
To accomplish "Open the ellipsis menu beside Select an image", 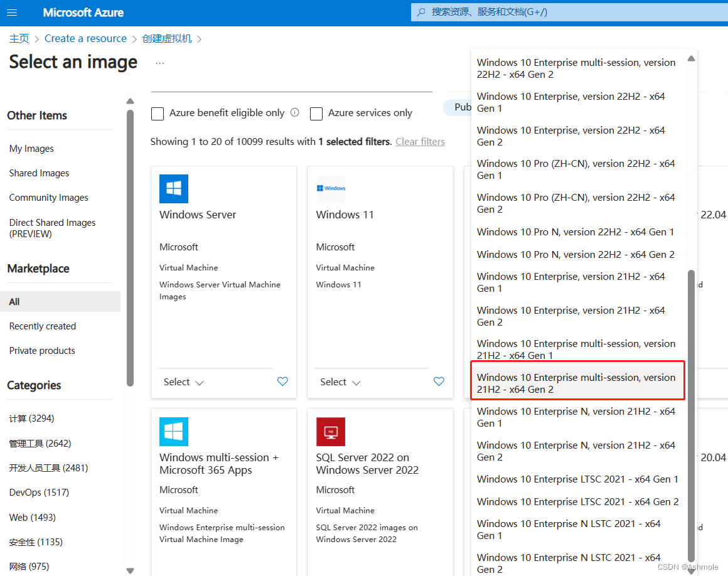I will click(159, 63).
